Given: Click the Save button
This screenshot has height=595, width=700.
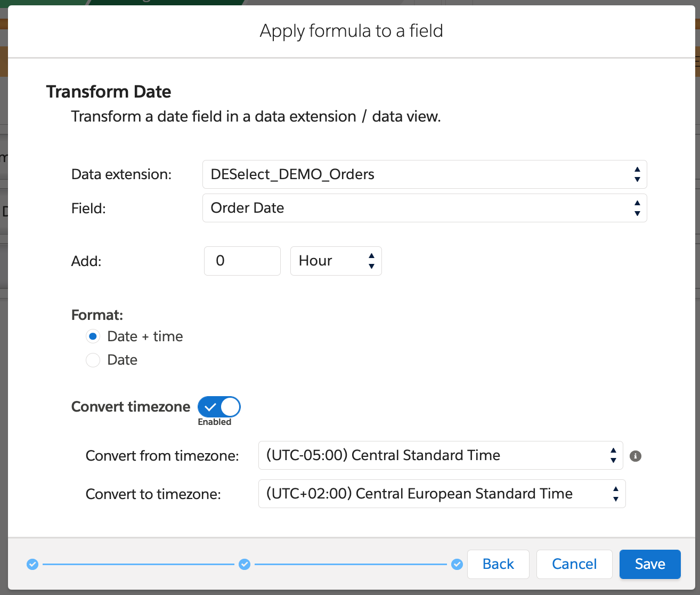Looking at the screenshot, I should (x=650, y=564).
